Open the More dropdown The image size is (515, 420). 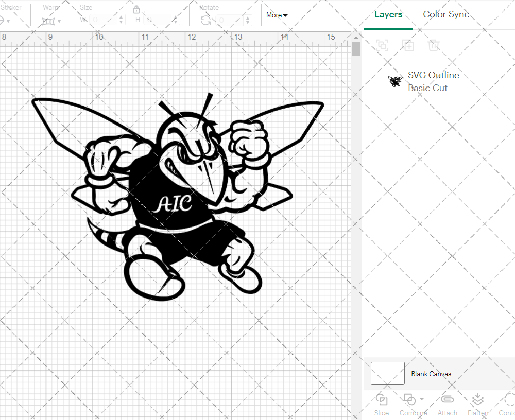click(x=277, y=15)
